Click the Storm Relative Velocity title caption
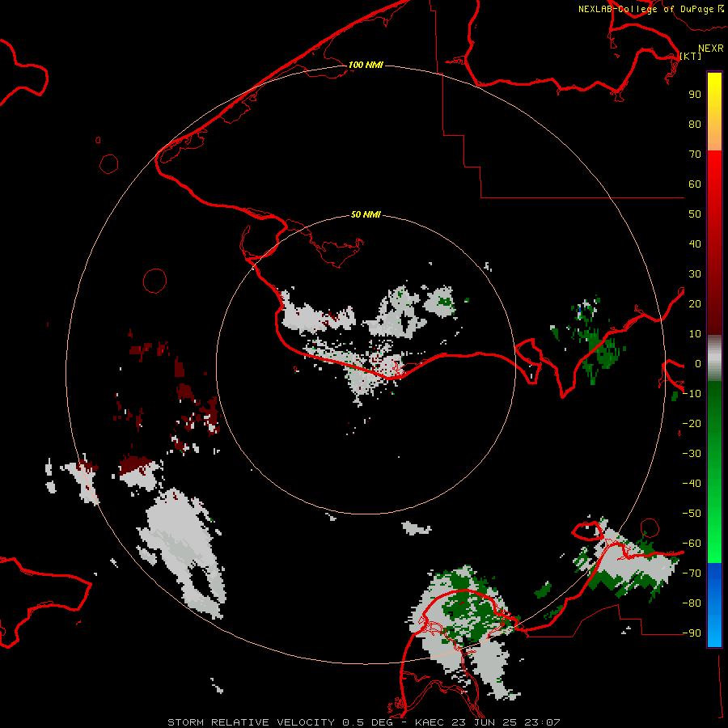The image size is (728, 728). click(364, 722)
